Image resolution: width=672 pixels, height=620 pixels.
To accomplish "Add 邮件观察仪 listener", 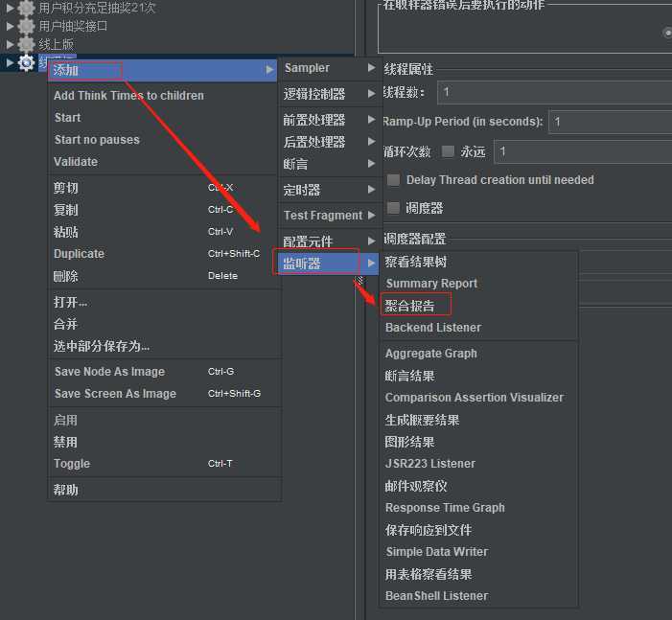I will pyautogui.click(x=478, y=486).
